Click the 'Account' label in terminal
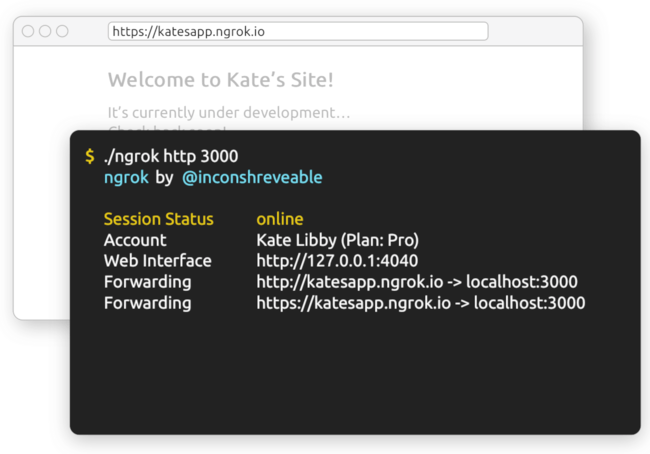Viewport: 650px width, 454px height. coord(135,240)
